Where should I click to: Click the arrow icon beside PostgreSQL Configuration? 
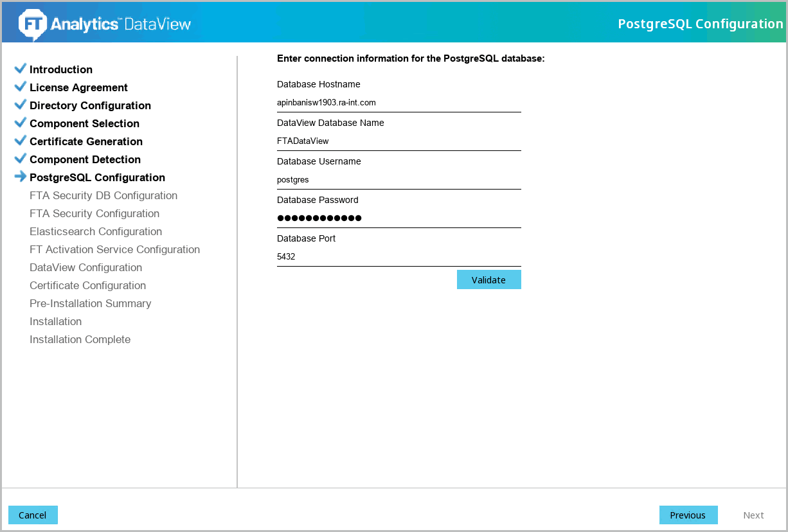pyautogui.click(x=20, y=177)
